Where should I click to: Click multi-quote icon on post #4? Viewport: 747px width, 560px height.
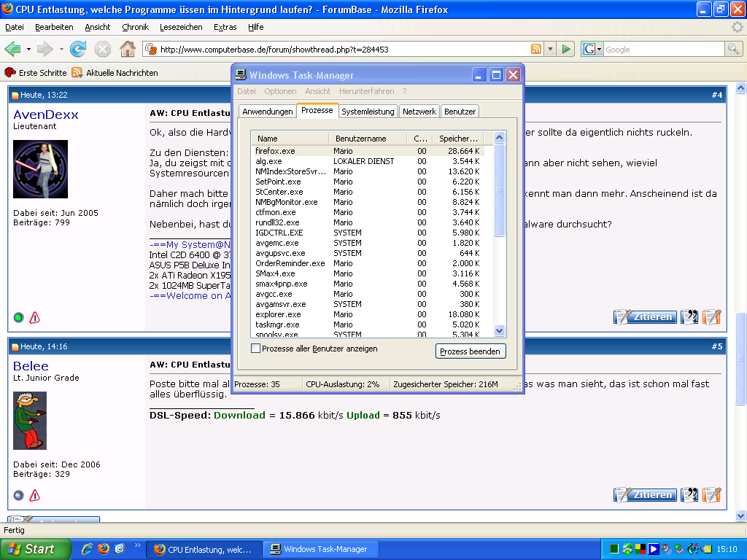(689, 316)
